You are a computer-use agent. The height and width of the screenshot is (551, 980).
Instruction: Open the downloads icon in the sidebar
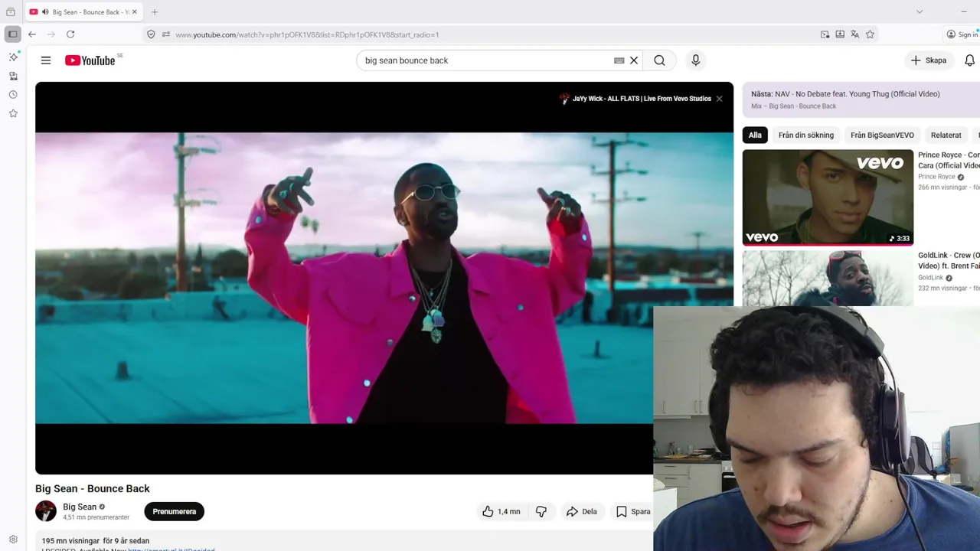point(13,76)
